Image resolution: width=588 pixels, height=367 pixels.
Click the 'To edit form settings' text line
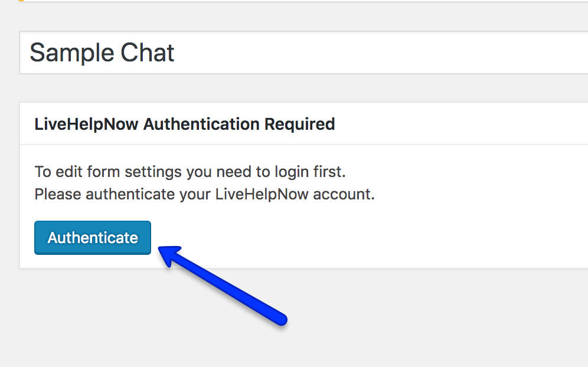point(190,172)
